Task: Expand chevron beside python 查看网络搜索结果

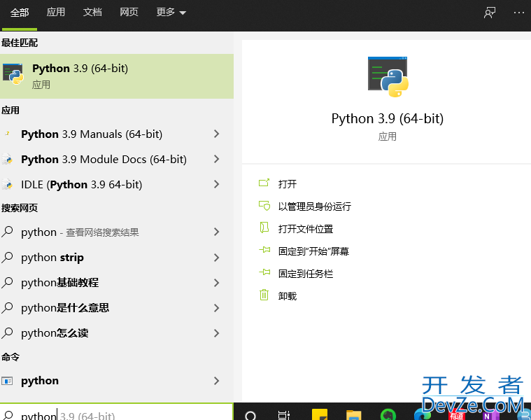Action: (217, 232)
